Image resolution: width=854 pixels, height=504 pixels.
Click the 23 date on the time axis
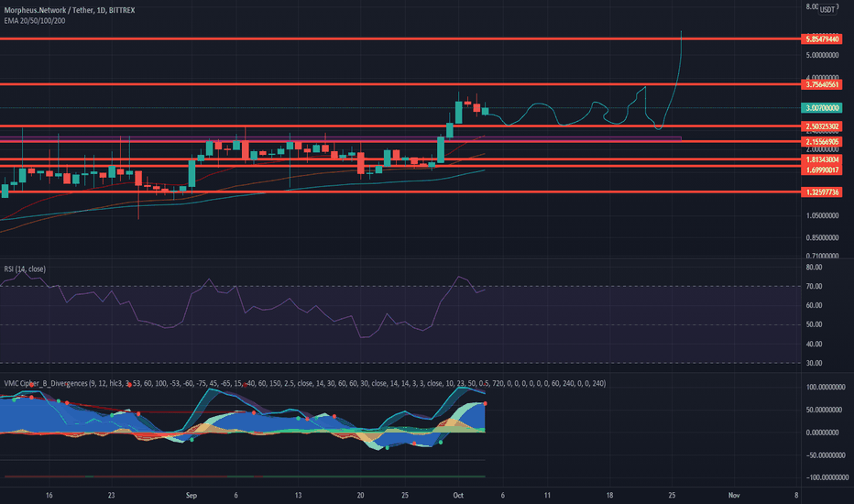pos(111,495)
